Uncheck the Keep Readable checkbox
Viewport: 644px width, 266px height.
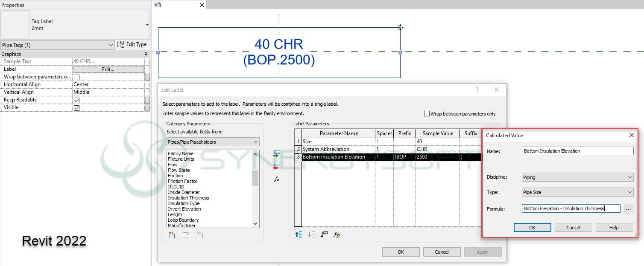coord(76,100)
